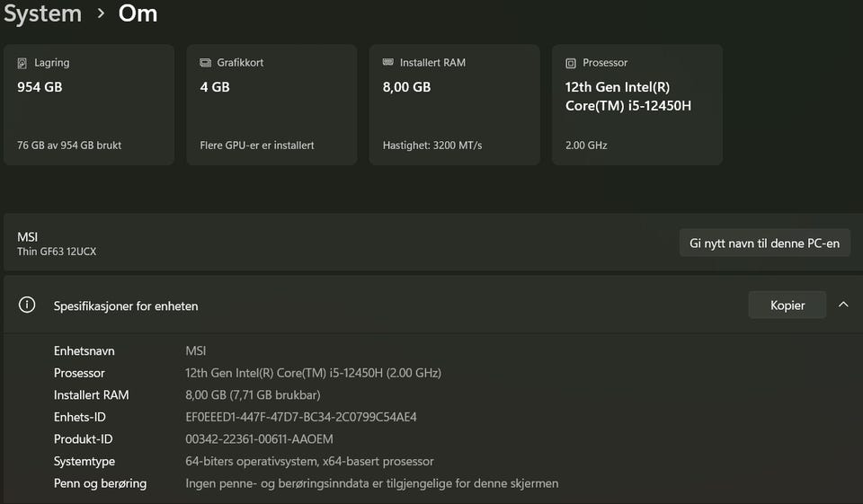The image size is (863, 504).
Task: Click Gi nytt navn til denne PC-en
Action: [764, 243]
